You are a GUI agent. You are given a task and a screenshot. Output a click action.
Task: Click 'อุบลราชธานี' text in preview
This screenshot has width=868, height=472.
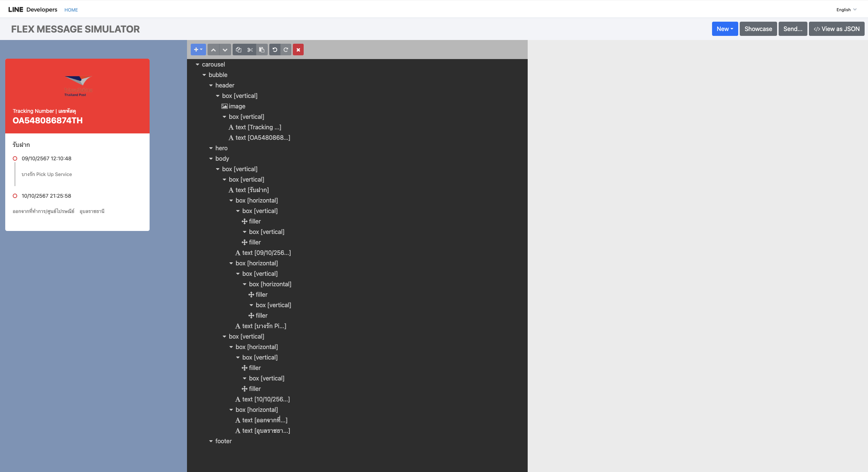pos(92,212)
